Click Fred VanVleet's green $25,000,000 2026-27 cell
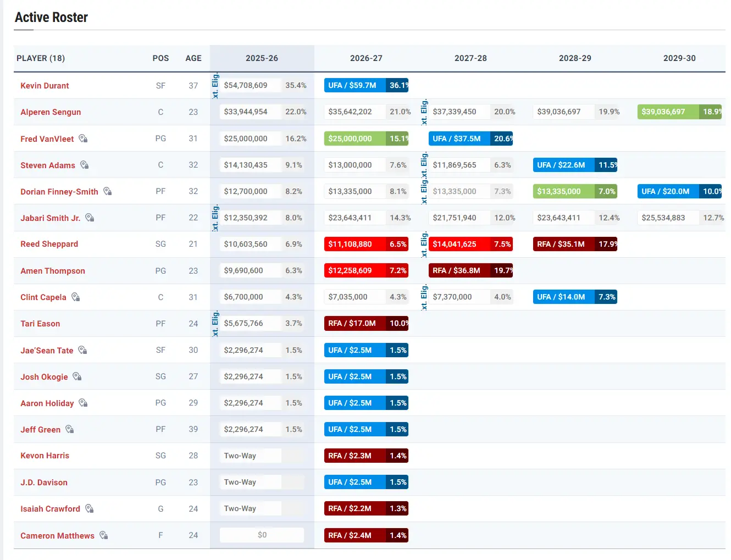This screenshot has height=560, width=731. point(366,138)
